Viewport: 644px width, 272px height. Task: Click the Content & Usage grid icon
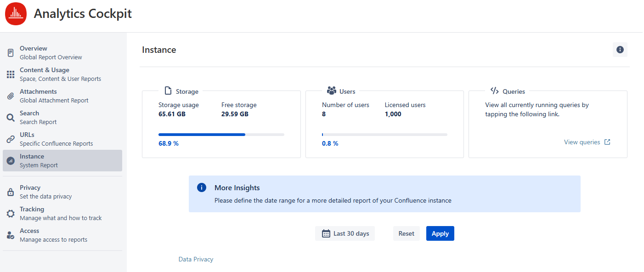11,74
